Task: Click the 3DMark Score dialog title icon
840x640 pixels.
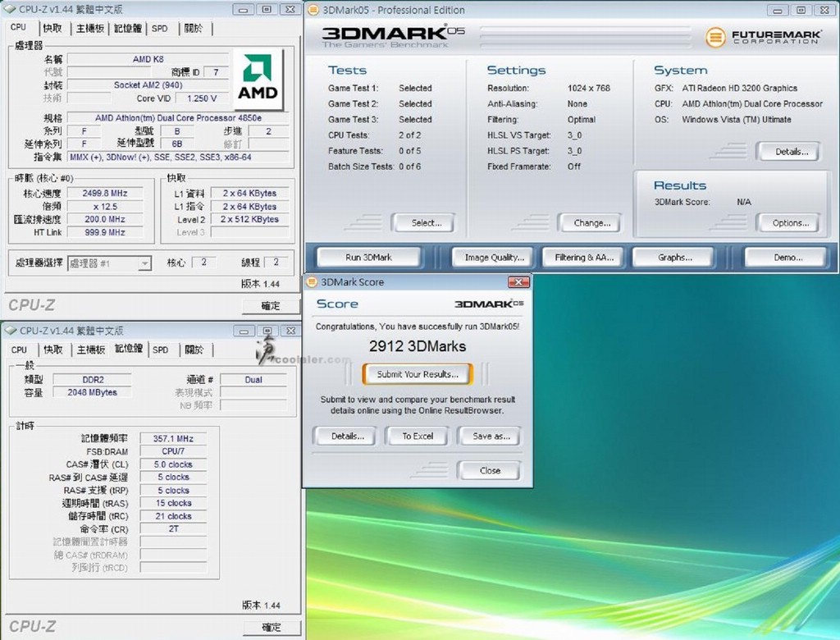Action: pyautogui.click(x=312, y=282)
